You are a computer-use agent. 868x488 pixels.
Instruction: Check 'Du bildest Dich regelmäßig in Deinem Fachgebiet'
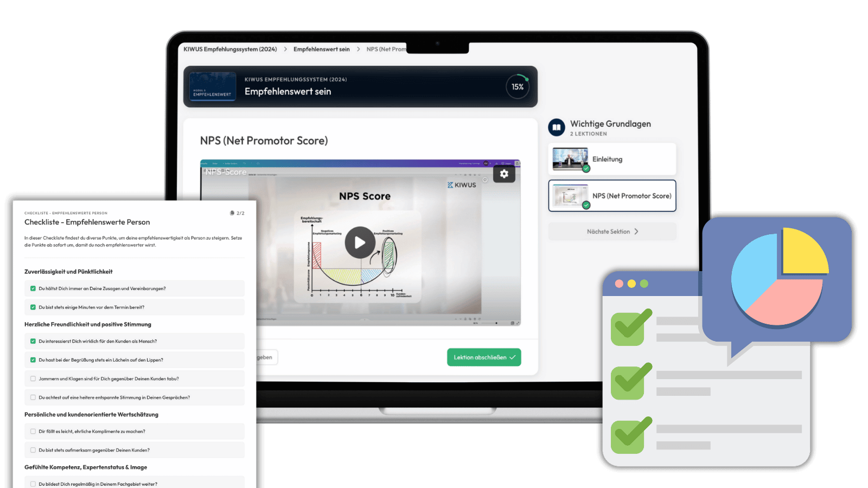(x=33, y=484)
